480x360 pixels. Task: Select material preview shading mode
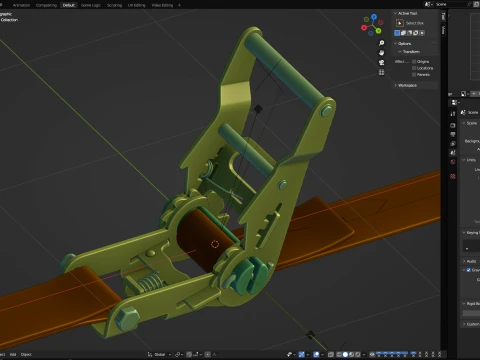click(x=351, y=354)
